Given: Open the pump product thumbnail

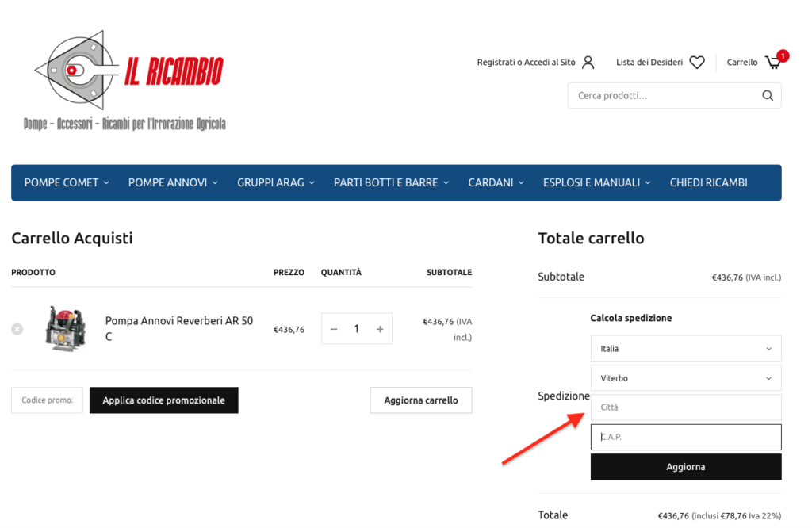Looking at the screenshot, I should click(65, 329).
